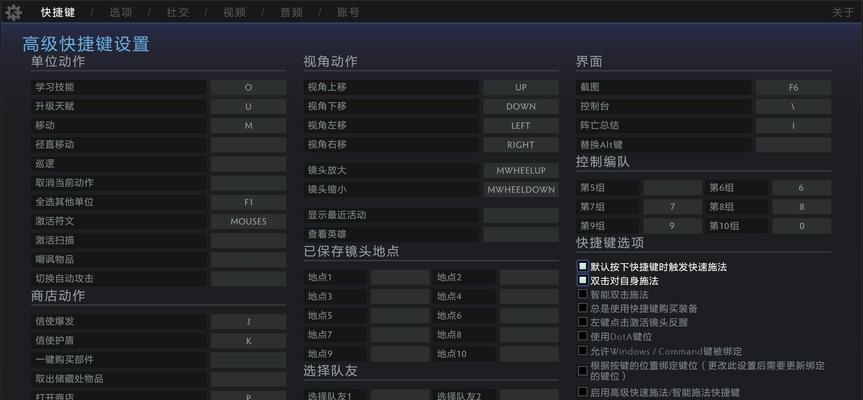Rebind 激活符文 key showing MOUSE5
This screenshot has height=400, width=863.
(x=248, y=221)
